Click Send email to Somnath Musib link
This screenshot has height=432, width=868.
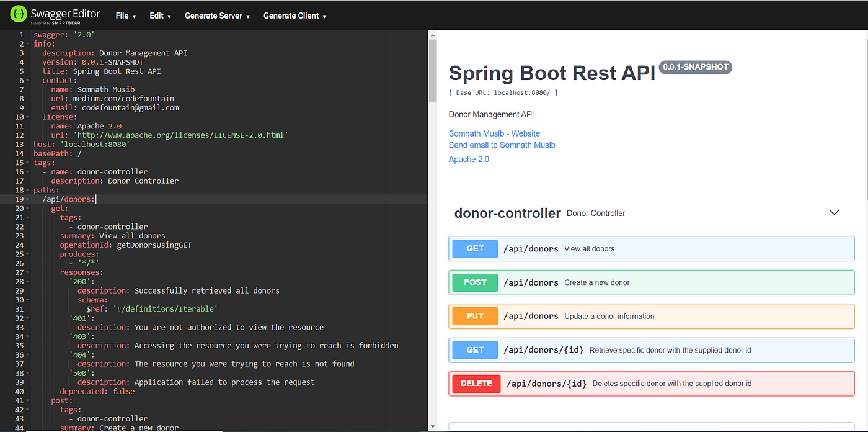pyautogui.click(x=502, y=145)
